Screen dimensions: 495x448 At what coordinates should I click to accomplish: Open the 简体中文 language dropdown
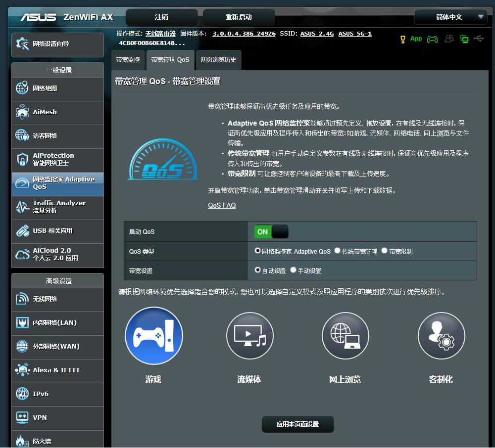(450, 17)
